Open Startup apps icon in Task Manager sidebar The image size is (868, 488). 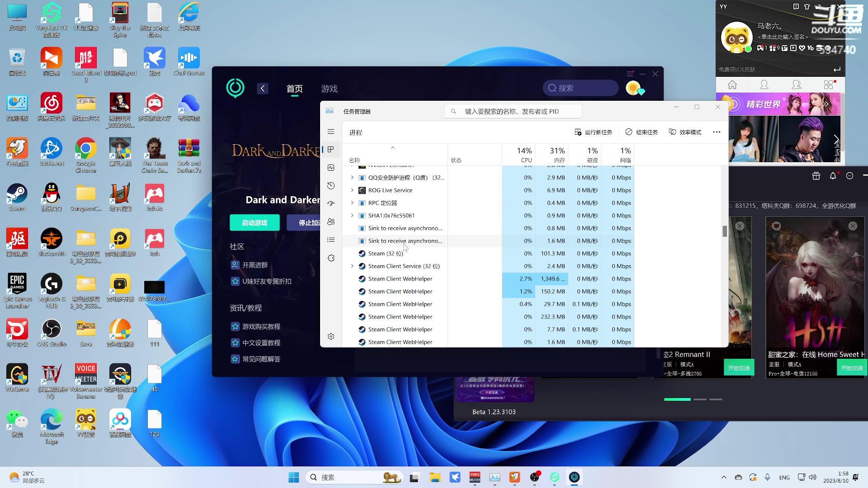(x=331, y=204)
